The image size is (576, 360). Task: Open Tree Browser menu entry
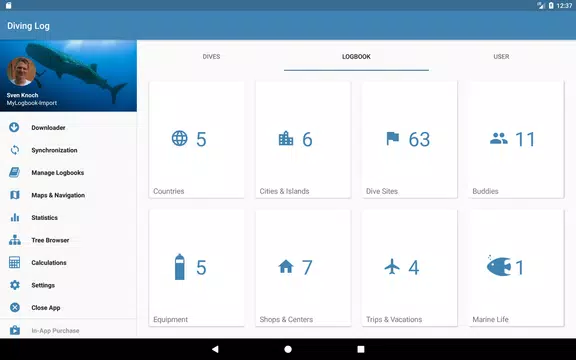tap(68, 240)
